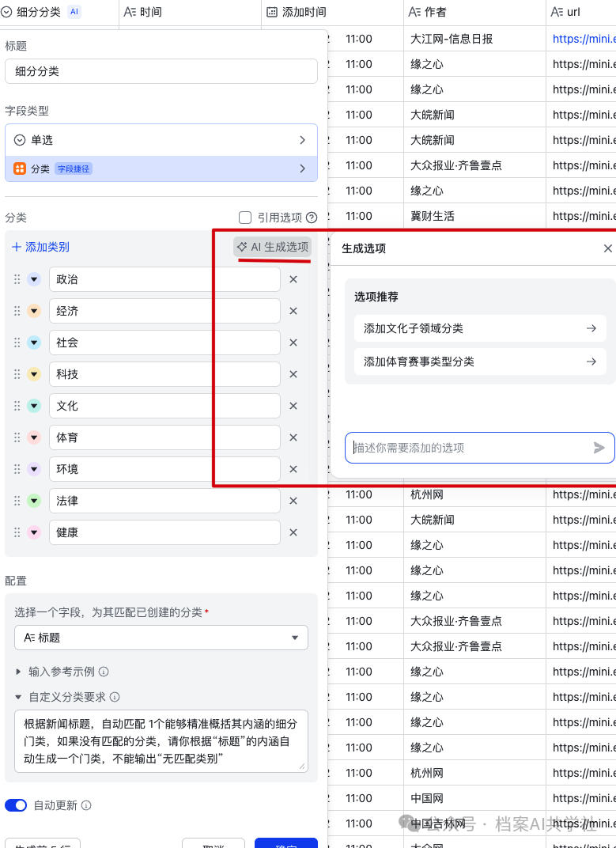Viewport: 616px width, 848px height.
Task: Open color dropdown for 文化 option
Action: point(34,406)
